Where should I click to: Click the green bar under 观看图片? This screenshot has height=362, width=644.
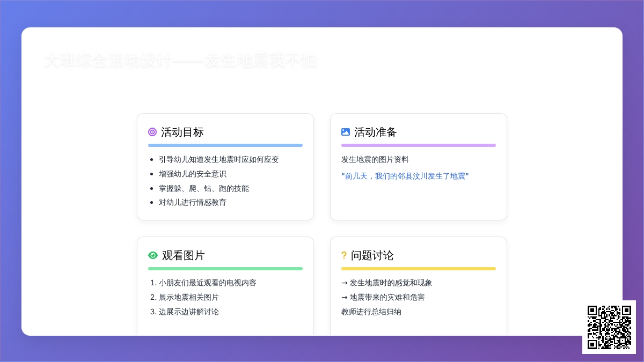point(225,269)
